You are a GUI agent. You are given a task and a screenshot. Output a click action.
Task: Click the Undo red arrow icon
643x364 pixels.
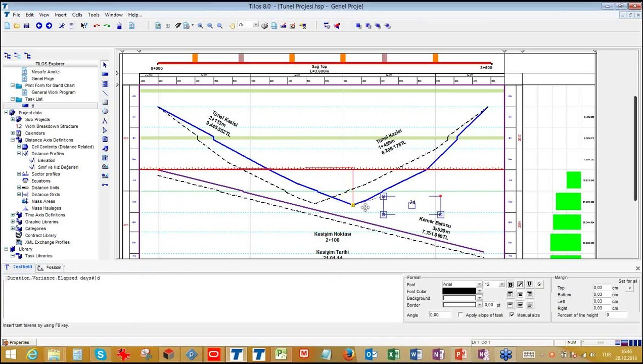(97, 26)
